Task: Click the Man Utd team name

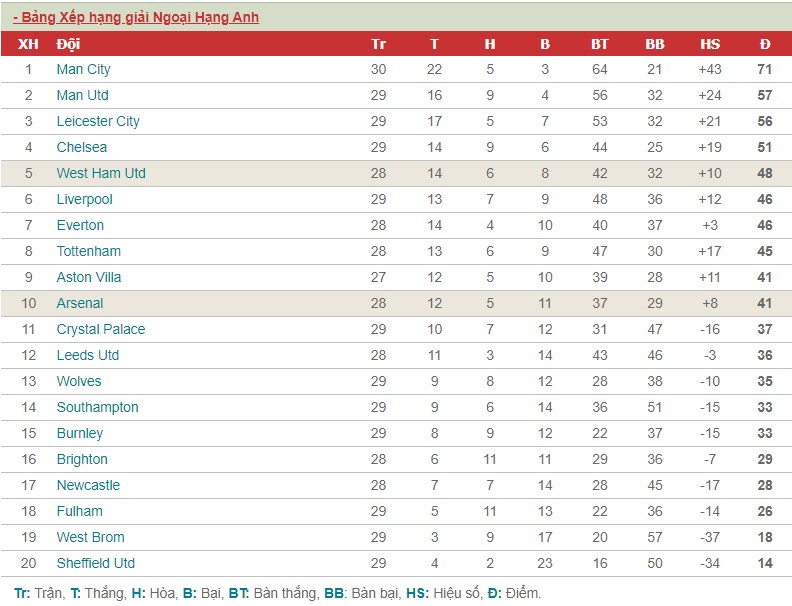Action: click(x=82, y=95)
